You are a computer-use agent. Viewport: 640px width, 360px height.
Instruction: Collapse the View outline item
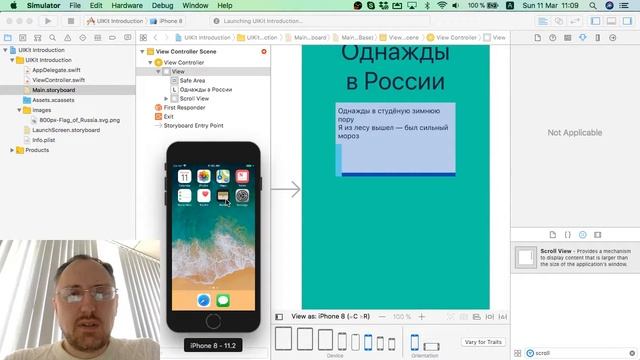coord(158,71)
